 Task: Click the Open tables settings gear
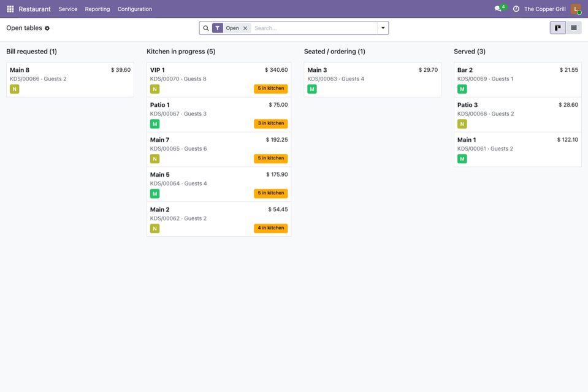pos(47,28)
